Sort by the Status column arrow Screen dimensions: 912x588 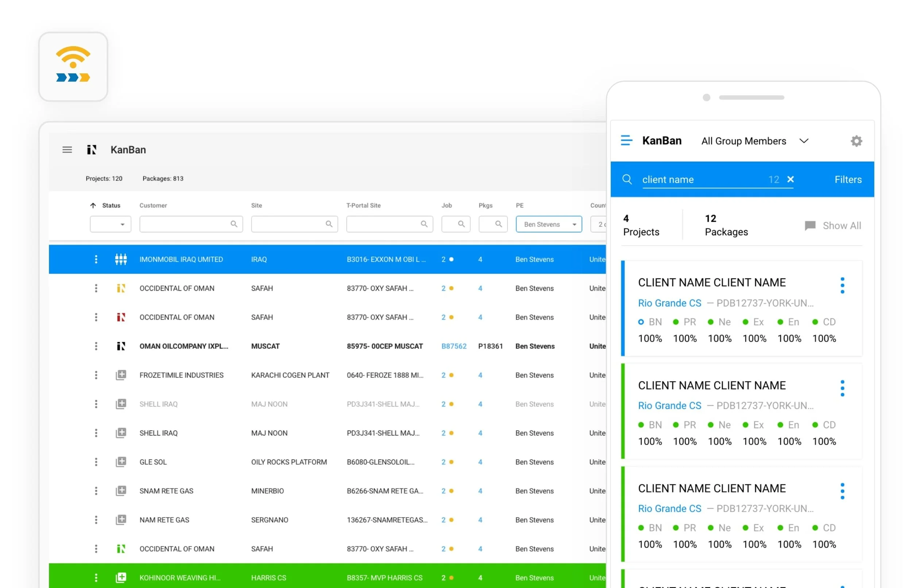93,205
